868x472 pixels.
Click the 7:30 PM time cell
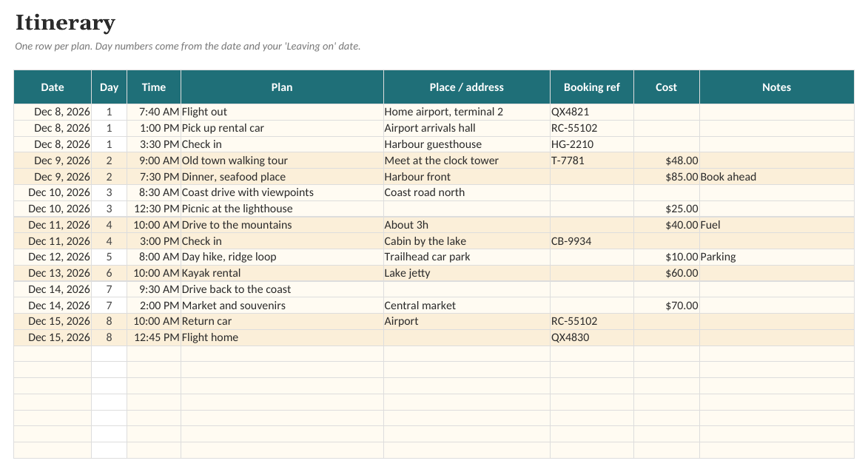pos(154,177)
